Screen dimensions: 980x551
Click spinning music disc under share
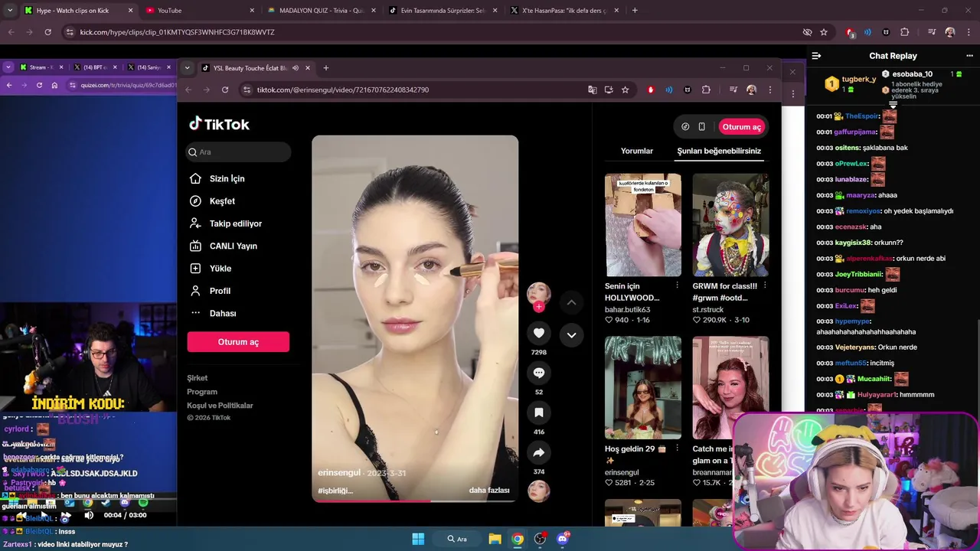(539, 491)
